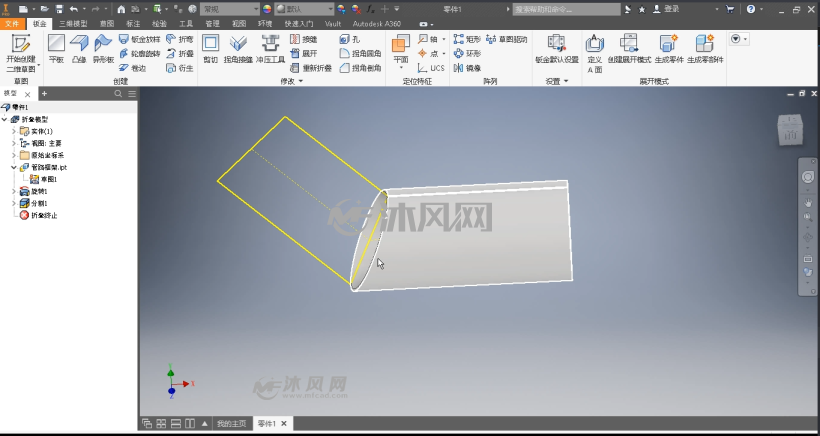The image size is (820, 436).
Task: Switch to the 我的主页 document tab
Action: (x=232, y=423)
